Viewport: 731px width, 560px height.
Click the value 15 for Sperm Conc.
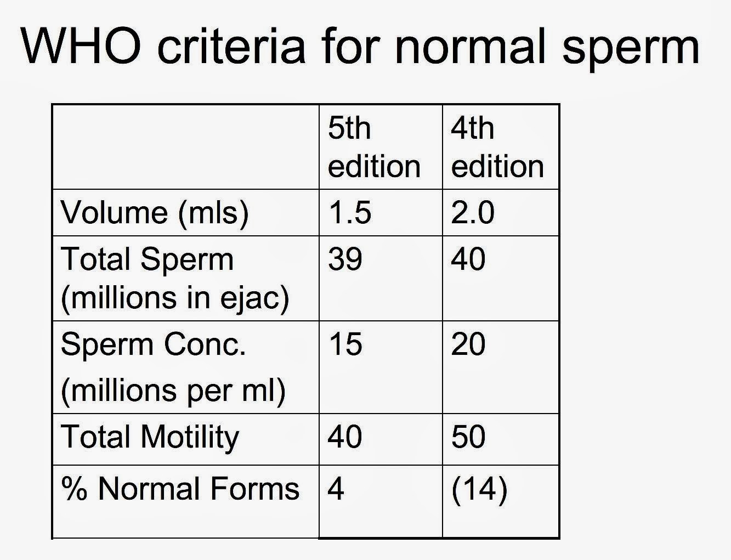tap(345, 344)
